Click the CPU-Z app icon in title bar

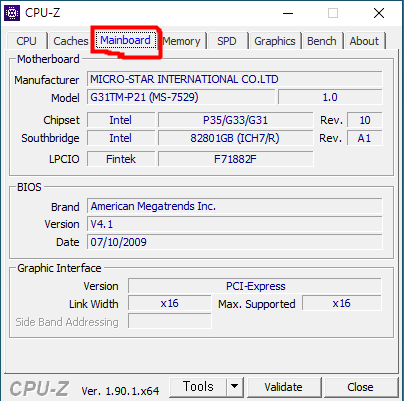tap(12, 13)
